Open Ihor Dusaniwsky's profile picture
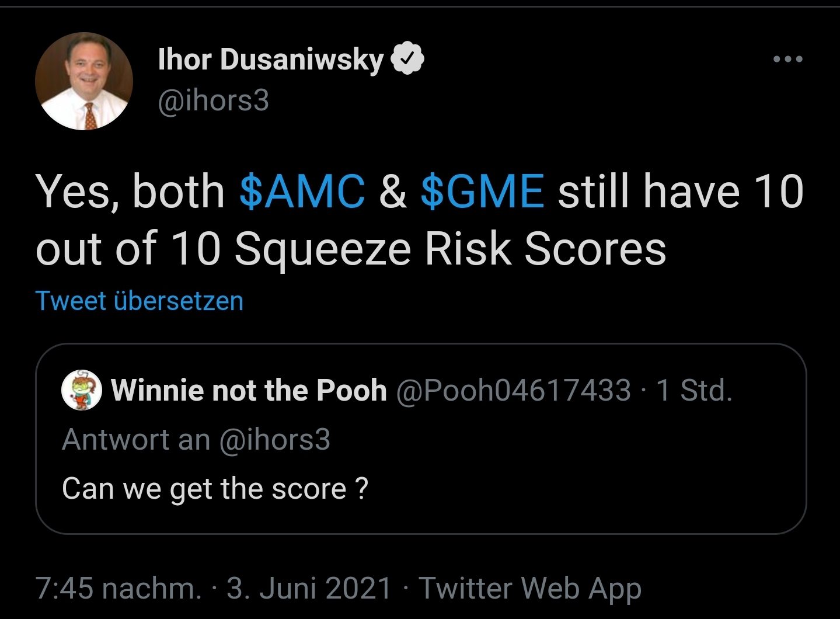Viewport: 840px width, 619px height. (84, 81)
